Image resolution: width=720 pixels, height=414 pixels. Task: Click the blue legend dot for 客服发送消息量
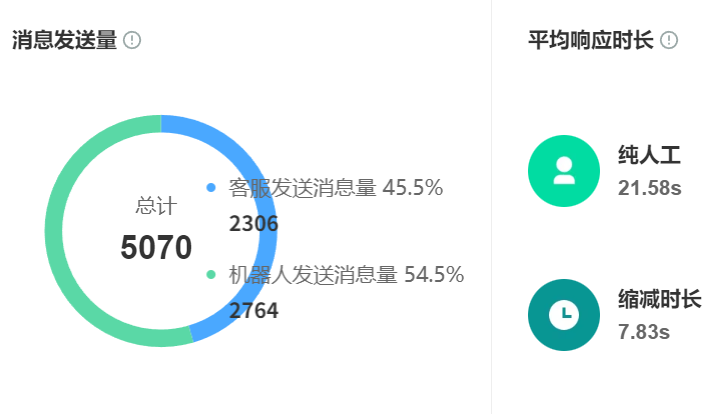[x=211, y=188]
